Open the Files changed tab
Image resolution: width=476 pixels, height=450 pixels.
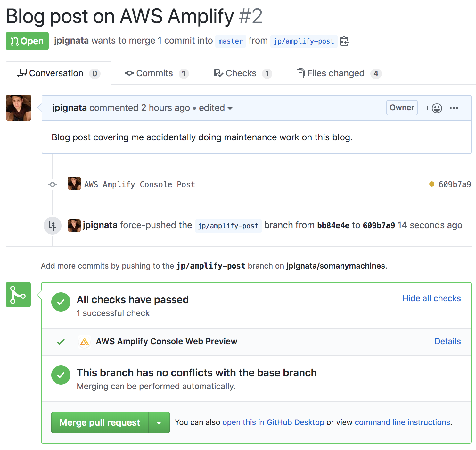pyautogui.click(x=339, y=73)
